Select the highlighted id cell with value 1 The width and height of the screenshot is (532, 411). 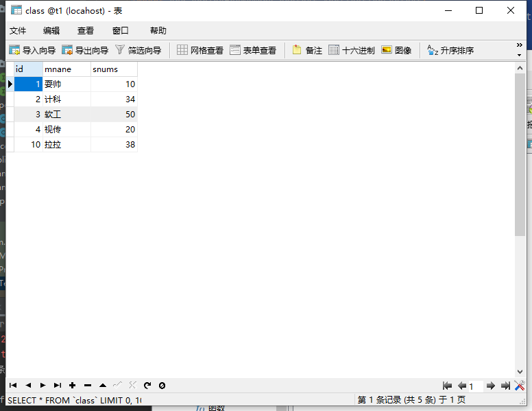point(29,84)
